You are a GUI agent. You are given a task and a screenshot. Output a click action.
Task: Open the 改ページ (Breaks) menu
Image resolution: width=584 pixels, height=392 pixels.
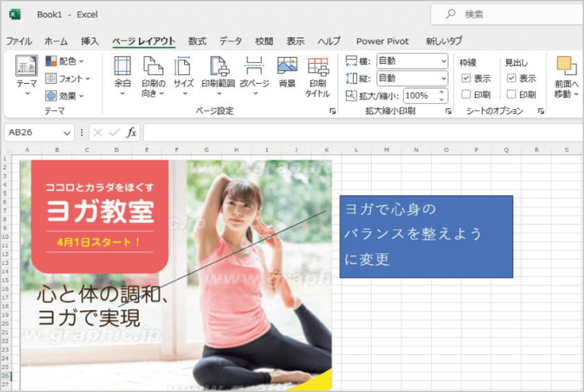(254, 67)
